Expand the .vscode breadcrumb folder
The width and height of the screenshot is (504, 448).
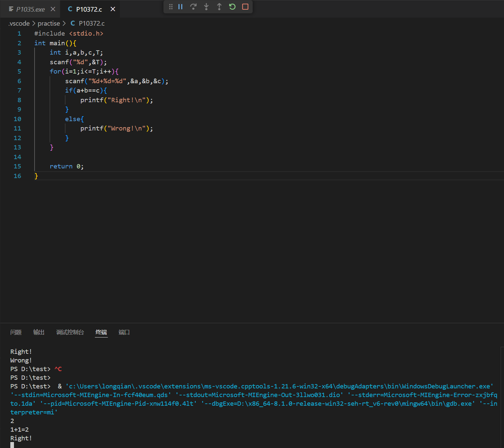click(19, 23)
